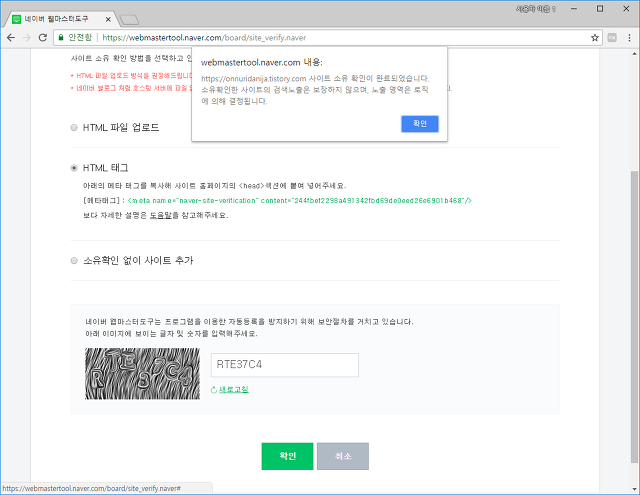Viewport: 640px width, 495px height.
Task: Bookmark the page with the star icon
Action: 595,38
